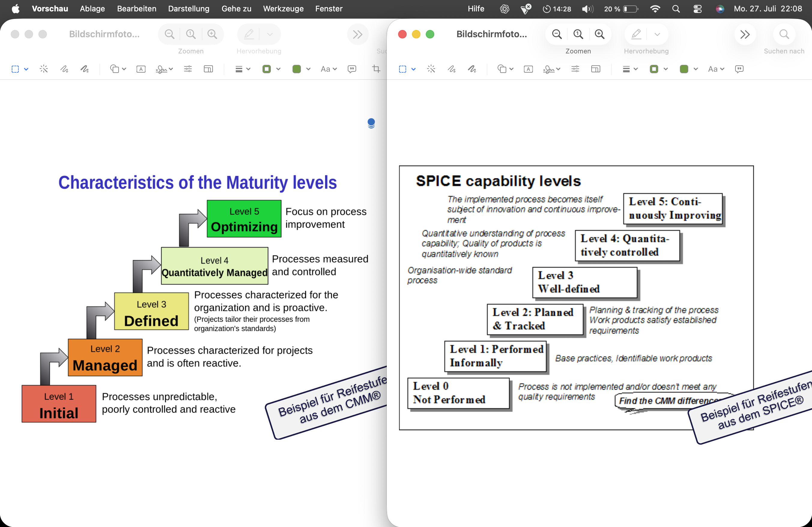Open Spotlight search in the menu bar
The height and width of the screenshot is (527, 812).
(676, 9)
